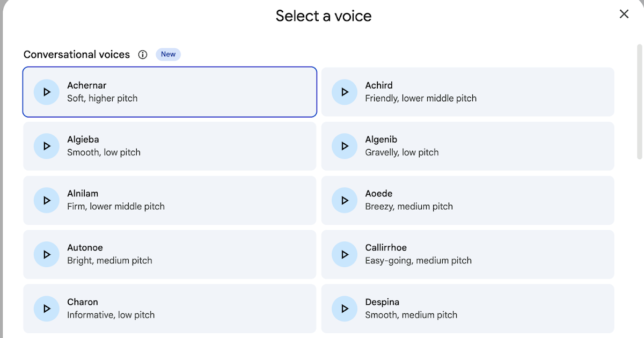Close the Select a voice dialog
Screen dimensions: 644x338
624,14
